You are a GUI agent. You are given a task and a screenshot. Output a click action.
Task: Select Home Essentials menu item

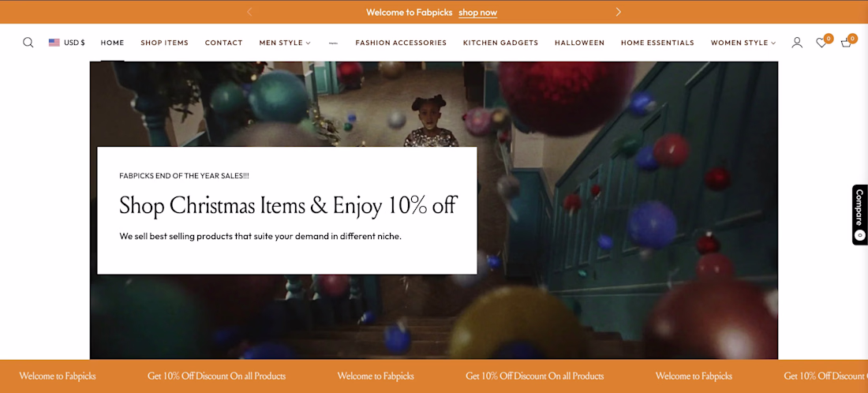tap(657, 43)
